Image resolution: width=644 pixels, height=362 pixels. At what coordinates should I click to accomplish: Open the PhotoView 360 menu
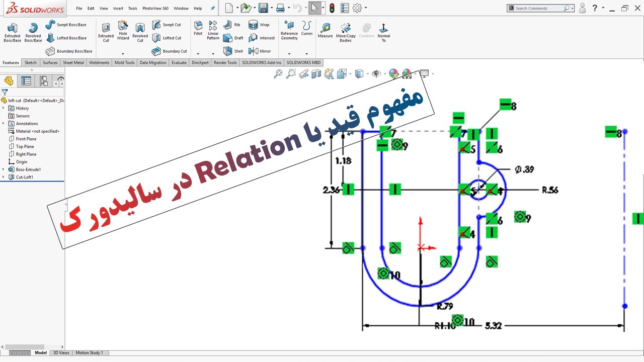pos(155,8)
